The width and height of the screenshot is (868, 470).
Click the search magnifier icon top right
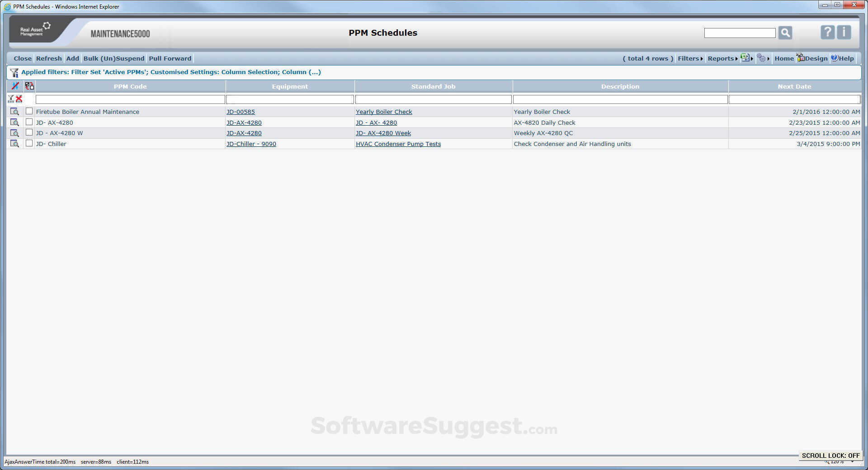(x=785, y=33)
